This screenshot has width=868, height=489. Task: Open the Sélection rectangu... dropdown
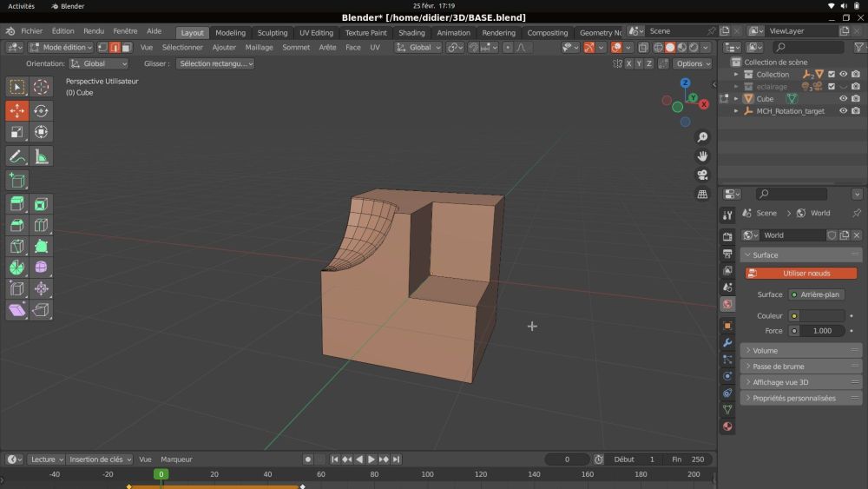click(x=215, y=63)
